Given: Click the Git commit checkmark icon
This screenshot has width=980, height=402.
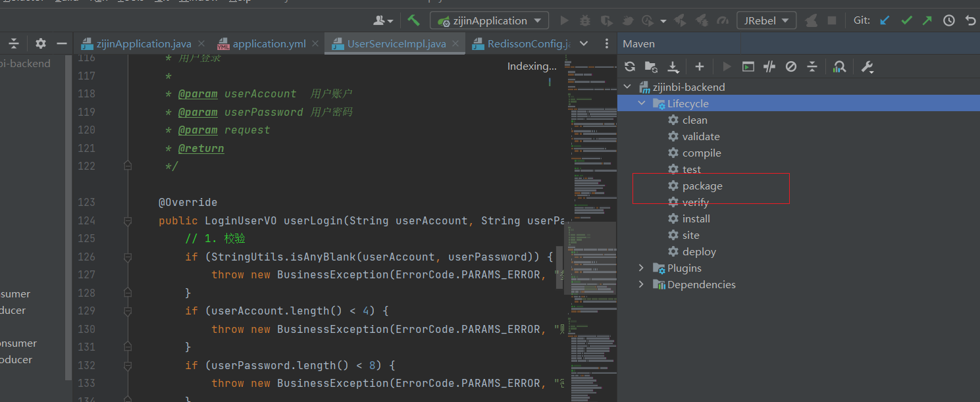Looking at the screenshot, I should point(906,20).
